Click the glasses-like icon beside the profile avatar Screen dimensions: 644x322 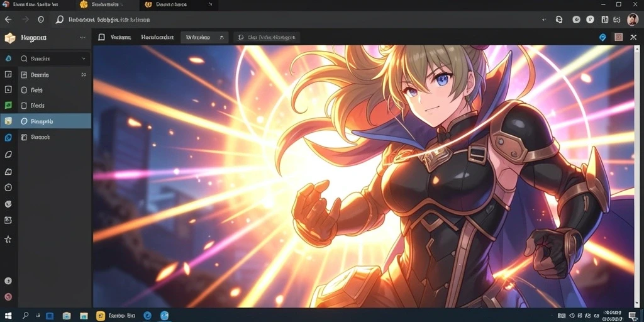click(x=617, y=19)
